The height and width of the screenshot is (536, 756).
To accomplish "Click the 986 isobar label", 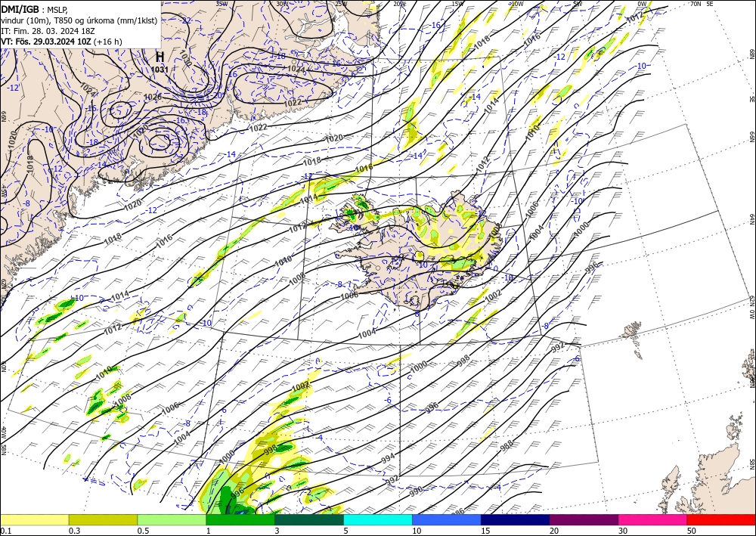I will click(x=457, y=511).
